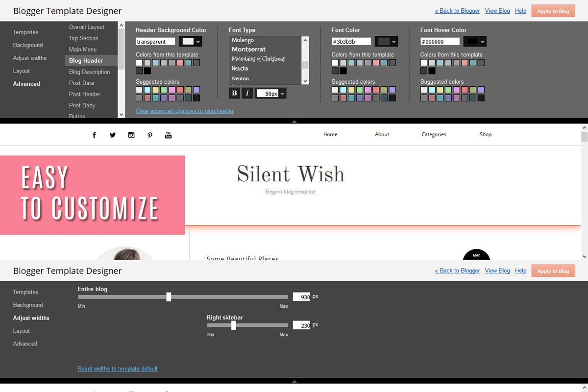Click Apply to Blog in the Advanced designer header
Image resolution: width=588 pixels, height=392 pixels.
(553, 11)
